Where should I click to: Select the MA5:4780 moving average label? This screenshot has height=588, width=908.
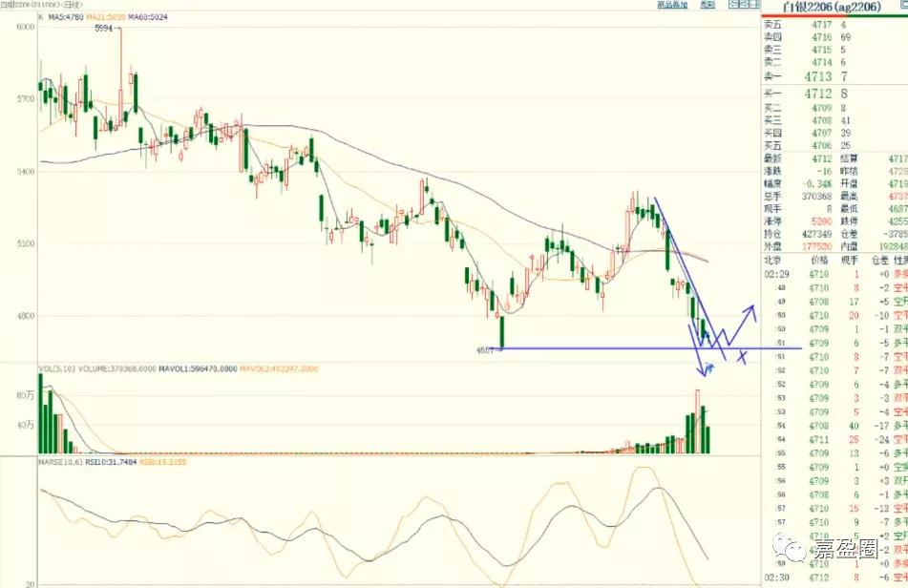pos(64,17)
